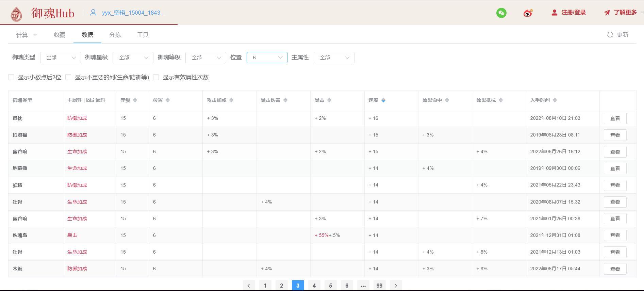The image size is (644, 291).
Task: Sort by 攻击加成 column arrows
Action: (231, 100)
